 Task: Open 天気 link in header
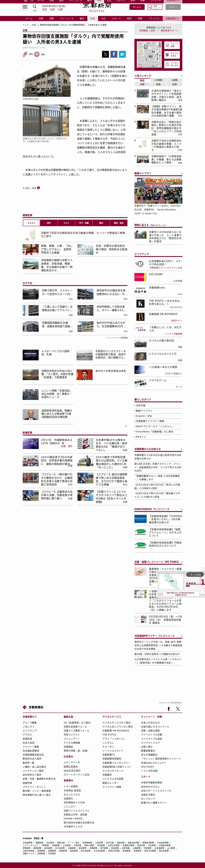[x=44, y=9]
